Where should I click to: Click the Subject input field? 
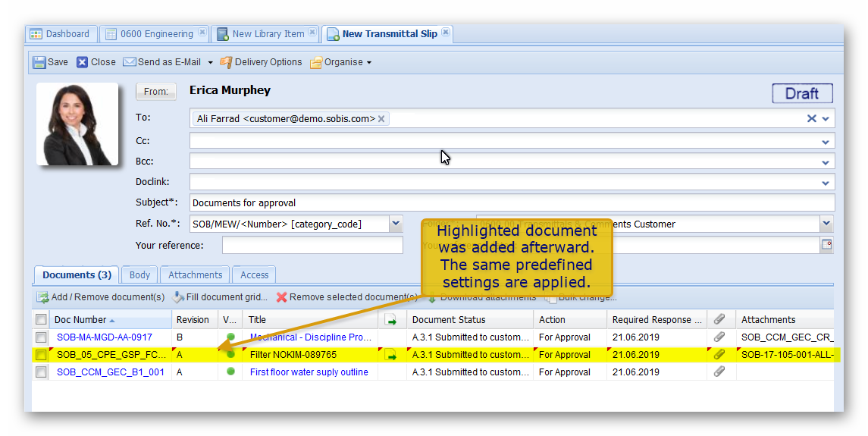[x=512, y=202]
